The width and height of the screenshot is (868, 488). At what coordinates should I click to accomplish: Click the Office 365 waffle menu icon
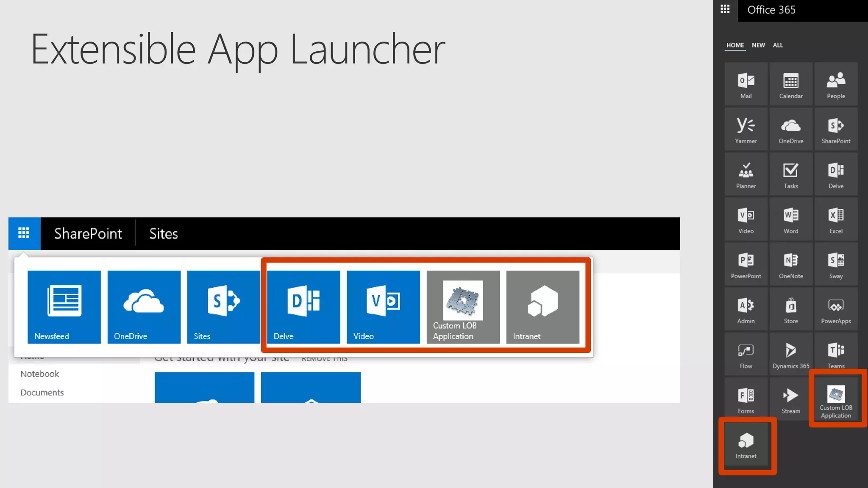click(725, 9)
